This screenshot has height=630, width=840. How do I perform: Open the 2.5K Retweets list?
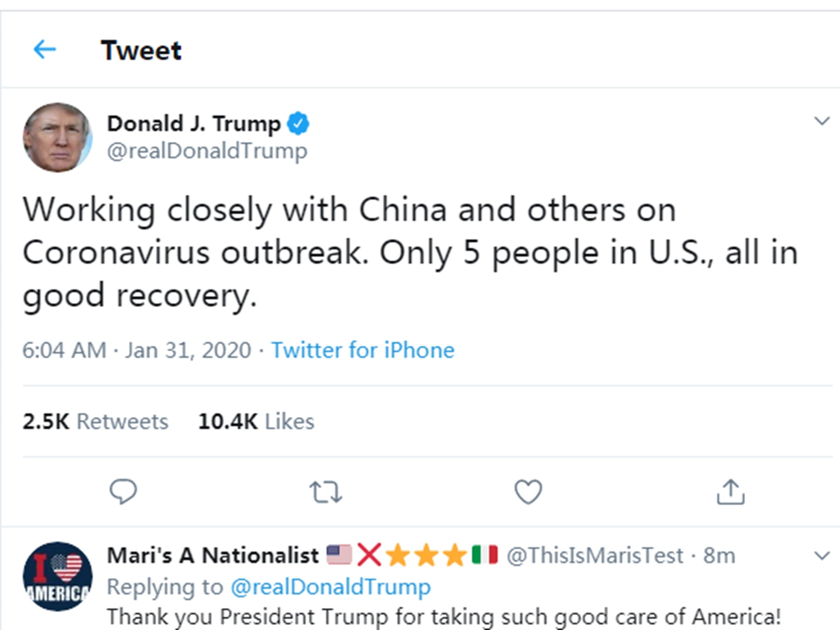point(96,421)
